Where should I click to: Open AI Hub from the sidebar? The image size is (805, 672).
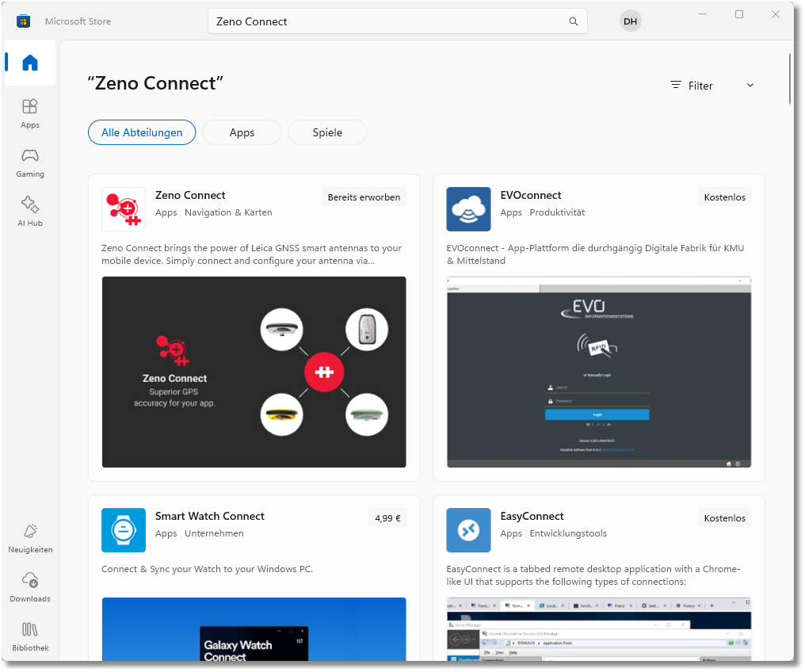[30, 211]
